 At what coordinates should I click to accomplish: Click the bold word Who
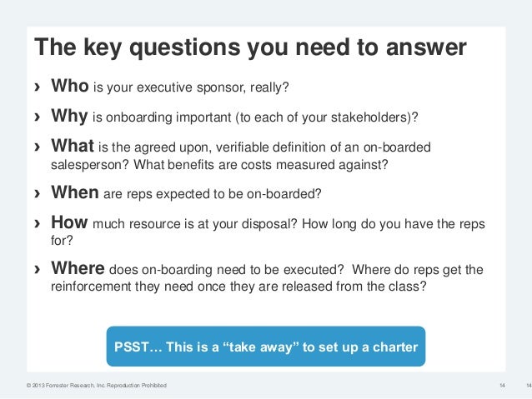(x=70, y=87)
